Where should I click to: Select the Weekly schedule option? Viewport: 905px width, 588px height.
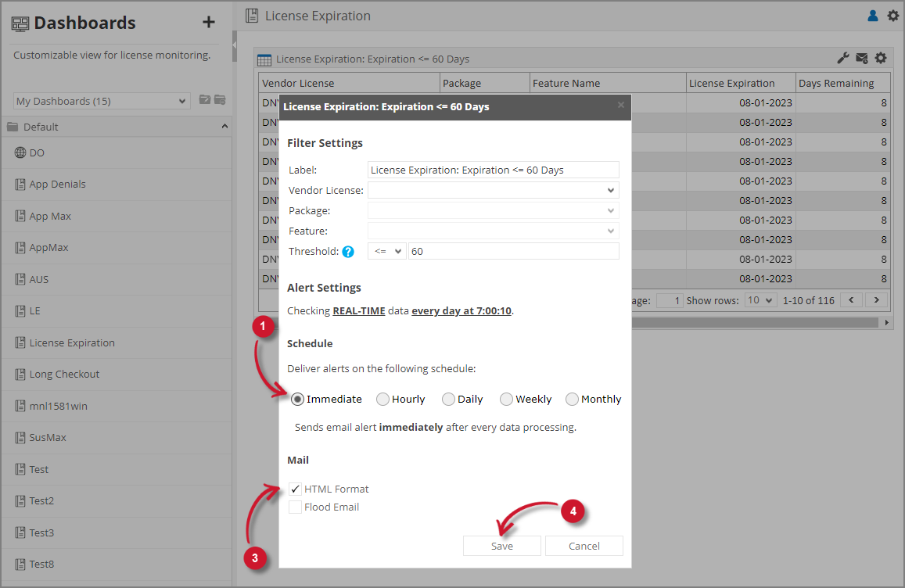(x=506, y=400)
